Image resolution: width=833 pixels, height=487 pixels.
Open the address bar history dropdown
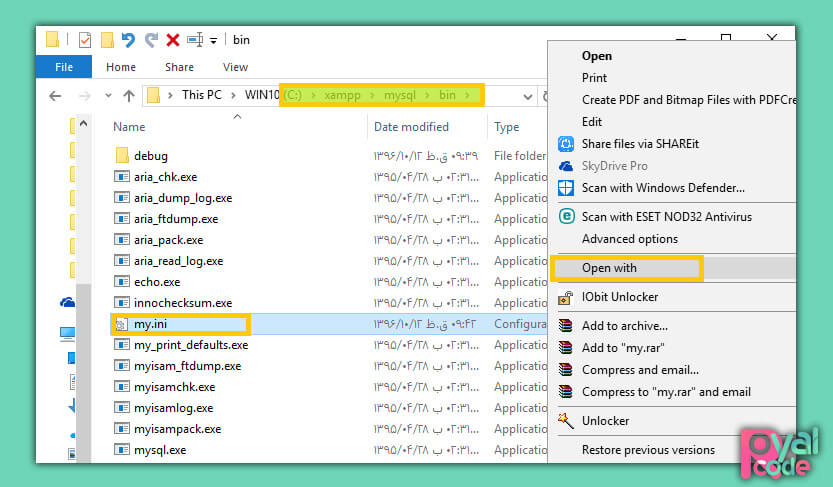coord(528,96)
